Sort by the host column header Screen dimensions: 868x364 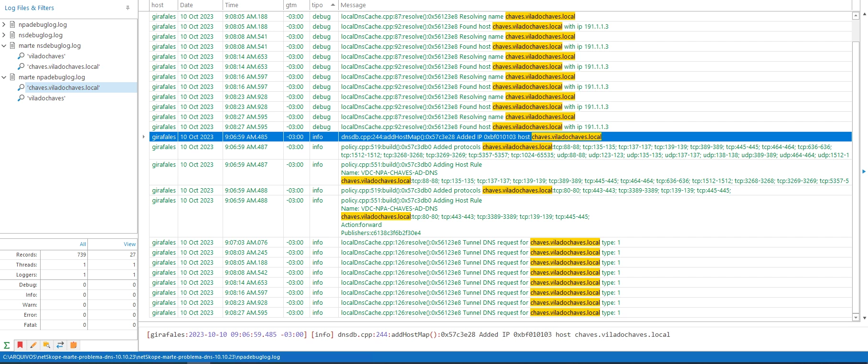pyautogui.click(x=163, y=5)
